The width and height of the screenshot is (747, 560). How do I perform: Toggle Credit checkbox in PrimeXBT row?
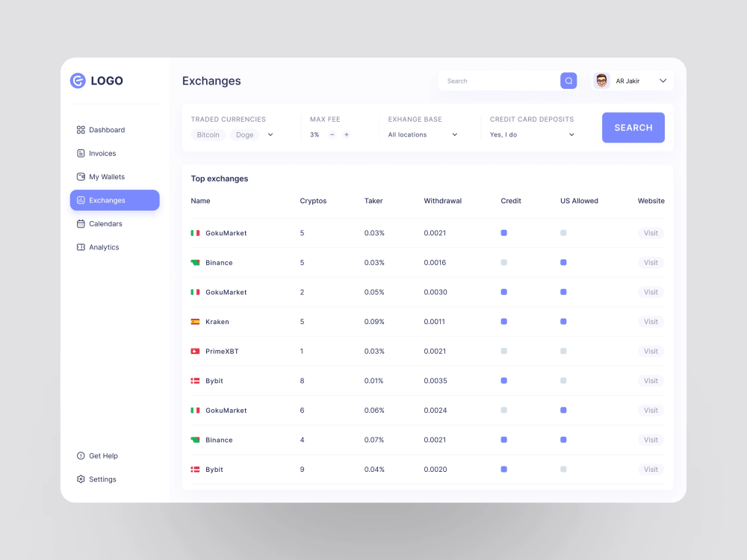504,351
